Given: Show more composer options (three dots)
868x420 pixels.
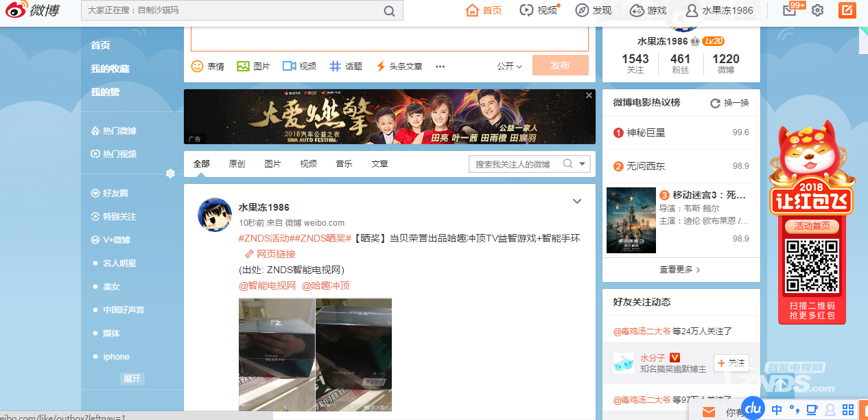Looking at the screenshot, I should click(441, 67).
